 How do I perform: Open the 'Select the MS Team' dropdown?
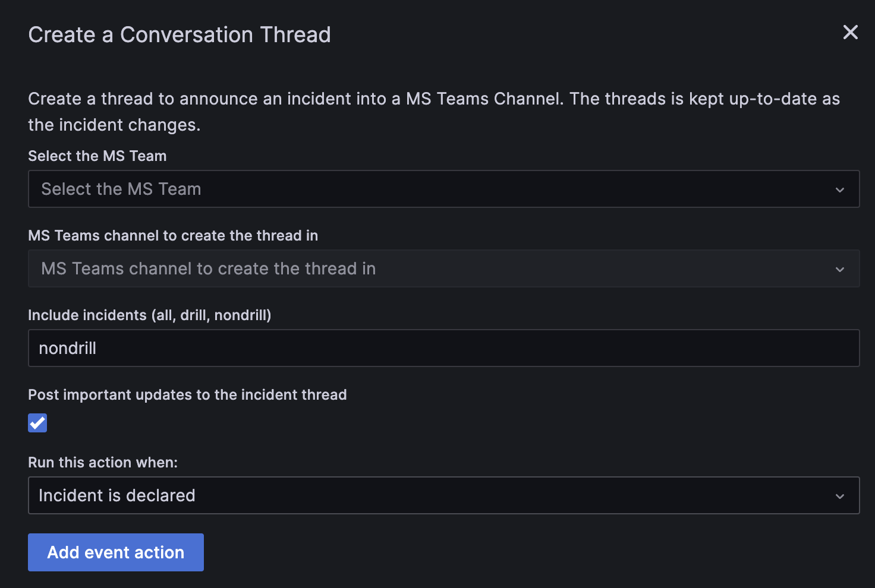coord(443,189)
